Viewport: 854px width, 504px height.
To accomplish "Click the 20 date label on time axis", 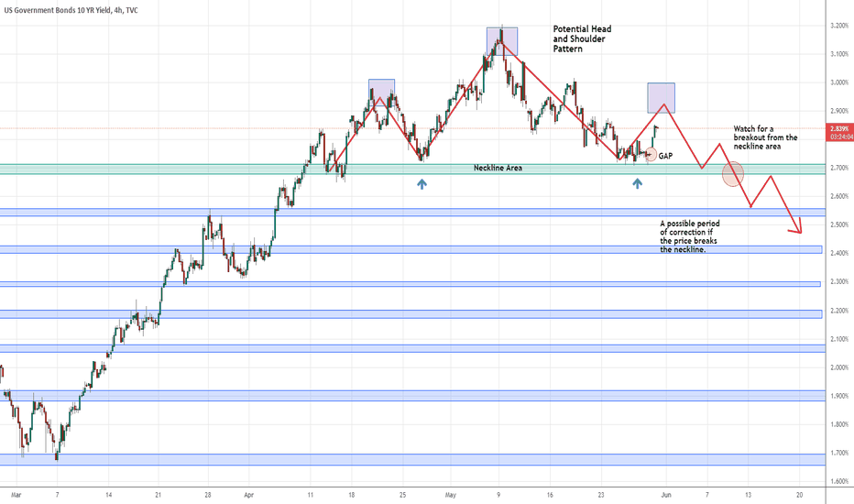I will click(x=800, y=495).
